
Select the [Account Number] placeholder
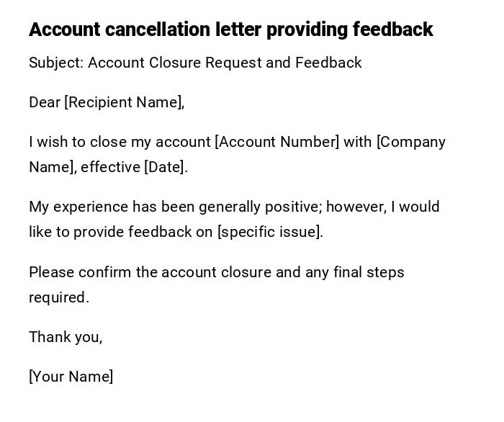point(277,142)
